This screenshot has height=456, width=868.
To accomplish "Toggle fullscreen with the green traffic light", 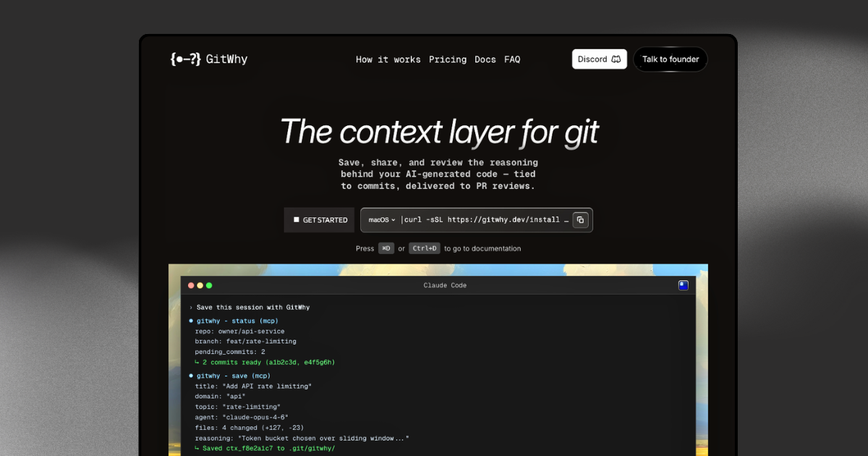I will pyautogui.click(x=210, y=285).
